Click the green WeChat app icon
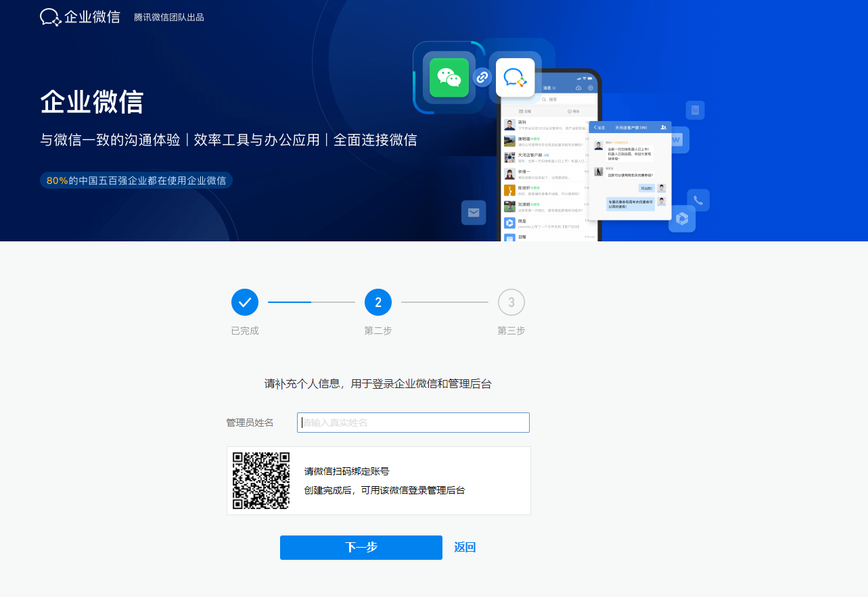868x597 pixels. click(449, 78)
